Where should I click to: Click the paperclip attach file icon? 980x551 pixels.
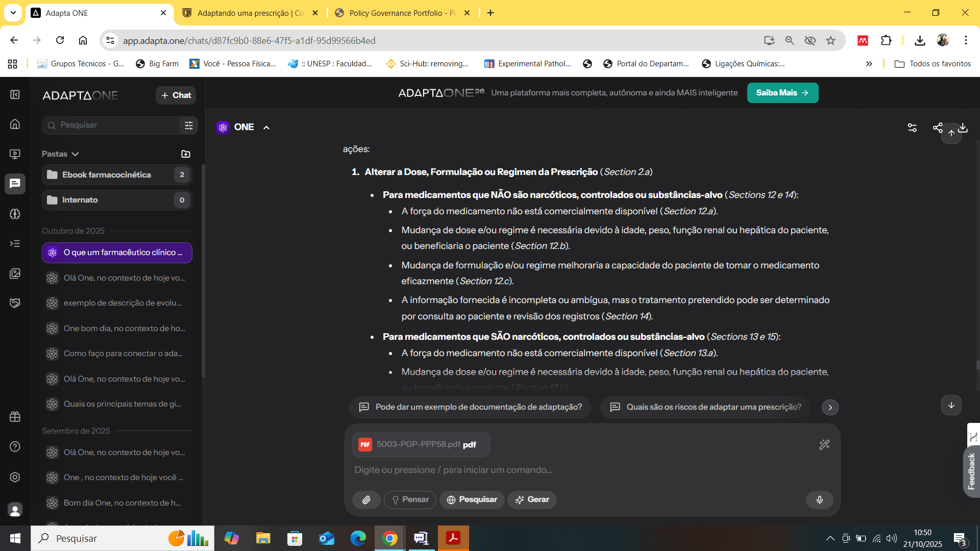[x=366, y=500]
